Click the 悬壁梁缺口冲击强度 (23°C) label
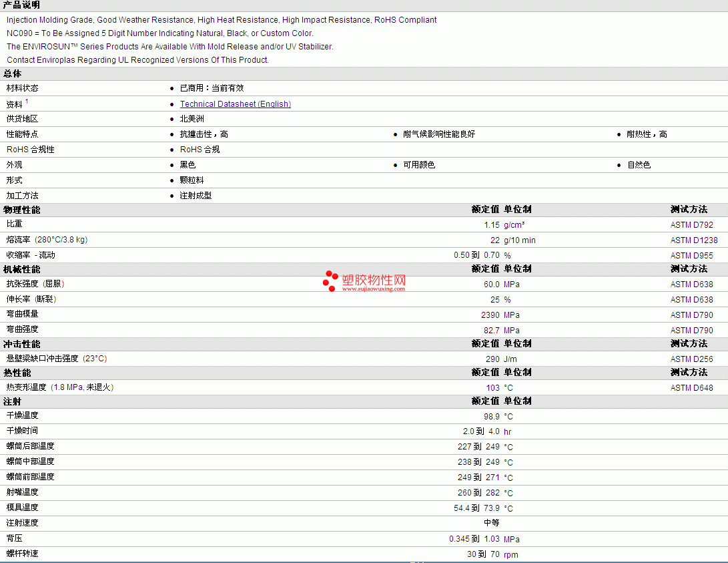The width and height of the screenshot is (728, 563). [57, 359]
